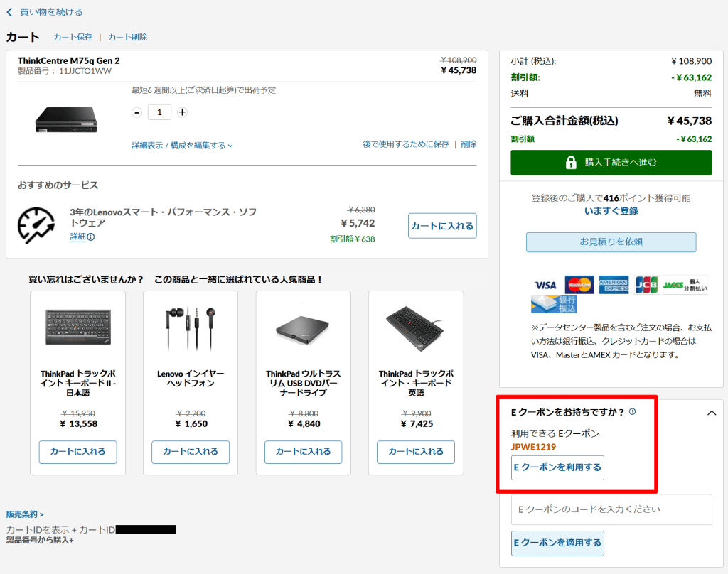Expand 製品番号から購入 section
Screen dimensions: 728x574
coord(40,540)
